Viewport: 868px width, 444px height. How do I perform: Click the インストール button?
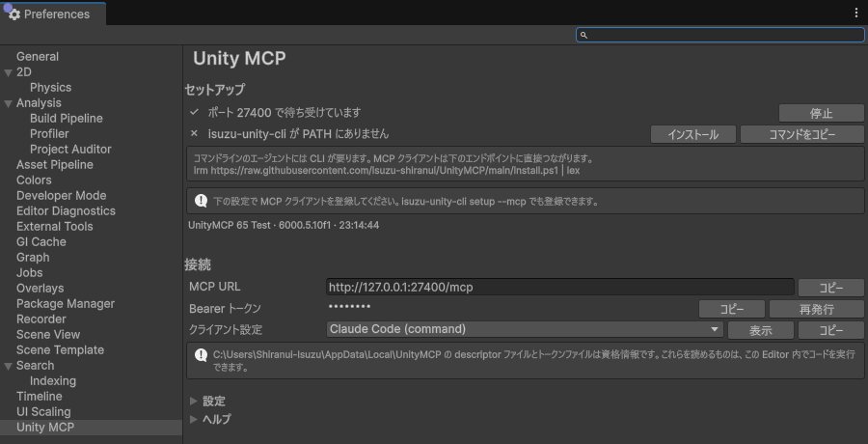click(693, 135)
